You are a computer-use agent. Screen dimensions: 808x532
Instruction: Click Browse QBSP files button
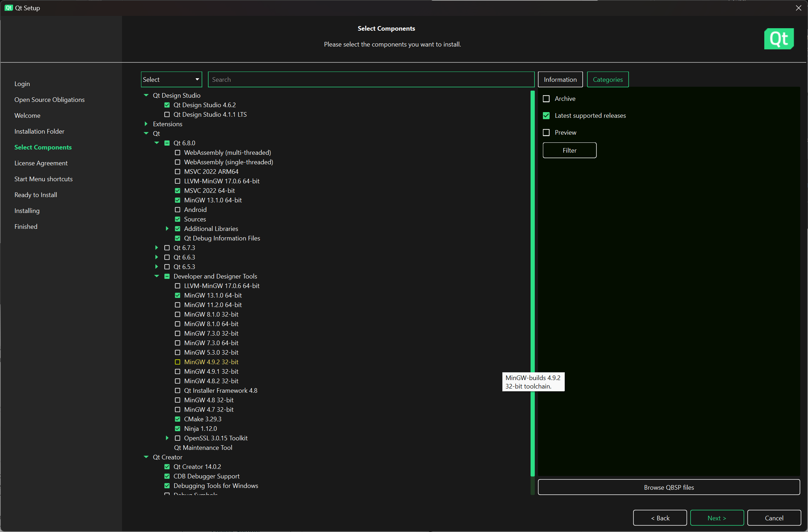coord(669,488)
